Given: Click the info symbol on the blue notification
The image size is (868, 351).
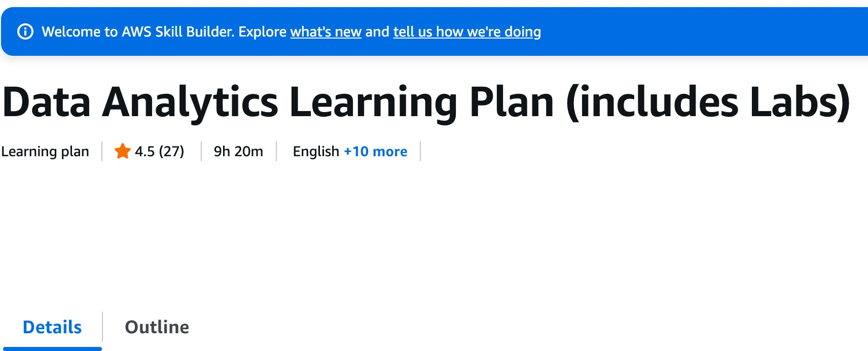Looking at the screenshot, I should pyautogui.click(x=26, y=31).
